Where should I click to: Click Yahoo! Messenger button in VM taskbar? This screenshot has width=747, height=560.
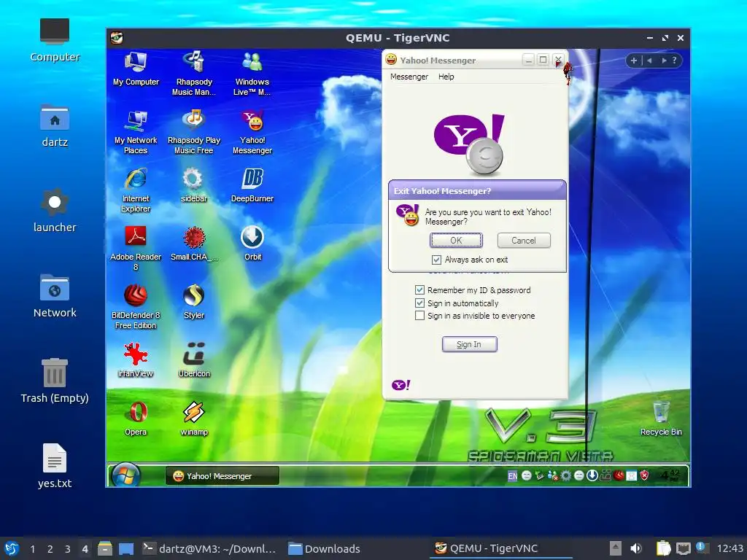pos(222,475)
